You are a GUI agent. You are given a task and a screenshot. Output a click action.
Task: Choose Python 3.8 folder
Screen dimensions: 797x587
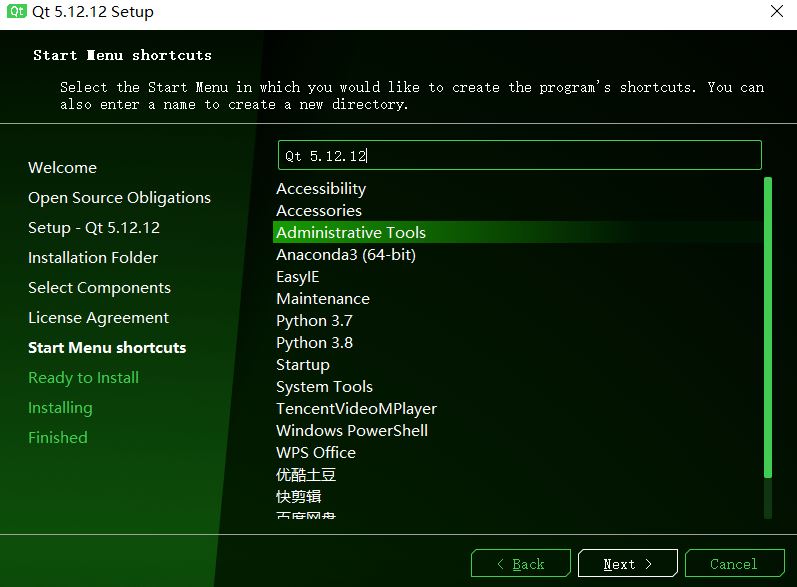[518, 343]
